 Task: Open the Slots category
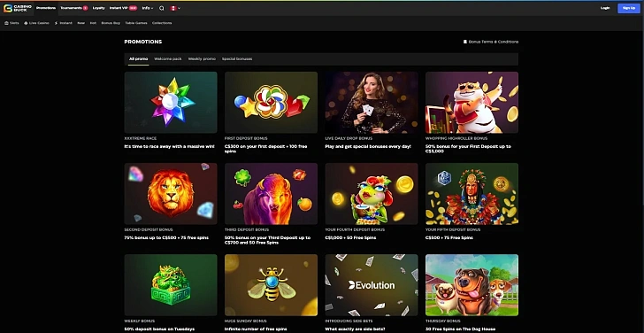coord(11,23)
